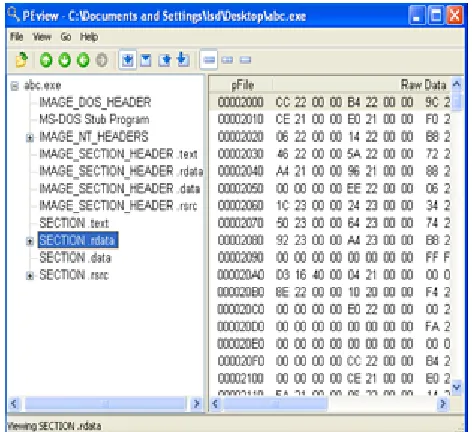Click the tree pane horizontal scrollbar thumb
This screenshot has height=432, width=472.
point(105,404)
